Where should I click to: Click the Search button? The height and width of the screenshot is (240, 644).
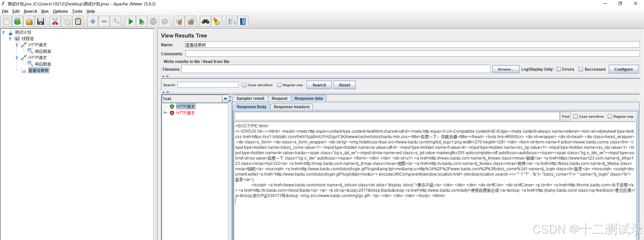point(319,85)
